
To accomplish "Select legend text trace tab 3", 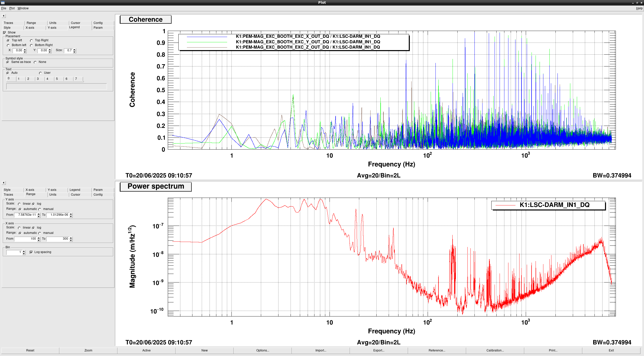I will pyautogui.click(x=40, y=79).
